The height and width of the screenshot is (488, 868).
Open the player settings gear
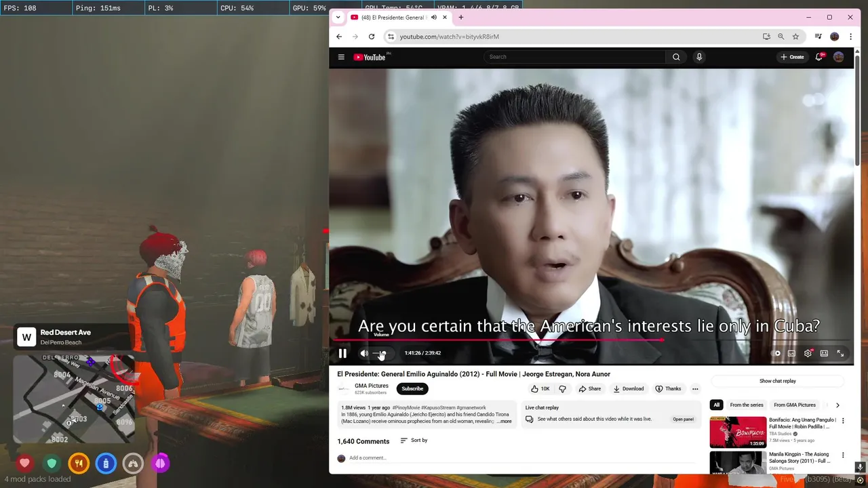[x=808, y=353]
